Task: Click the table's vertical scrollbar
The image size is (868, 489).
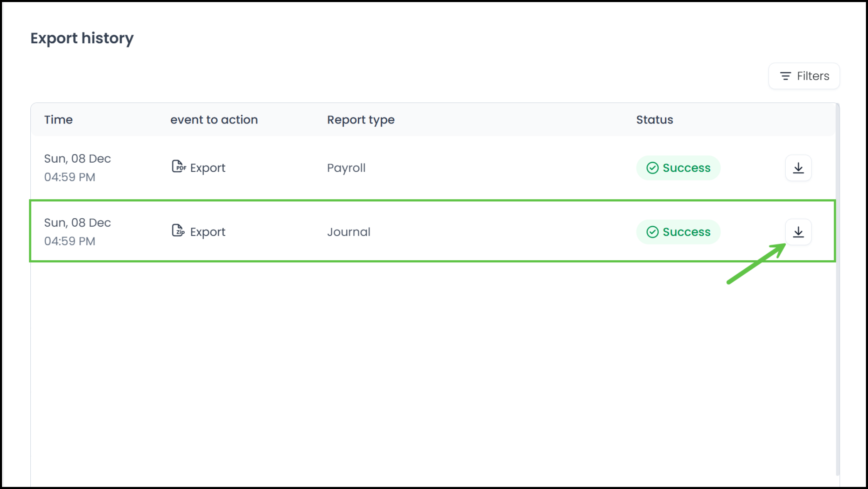Action: tap(837, 291)
